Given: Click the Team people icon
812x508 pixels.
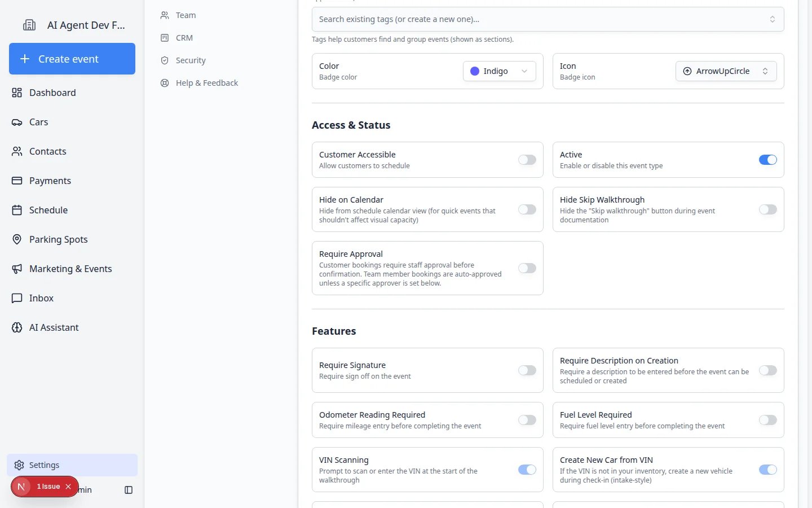Looking at the screenshot, I should (x=165, y=15).
